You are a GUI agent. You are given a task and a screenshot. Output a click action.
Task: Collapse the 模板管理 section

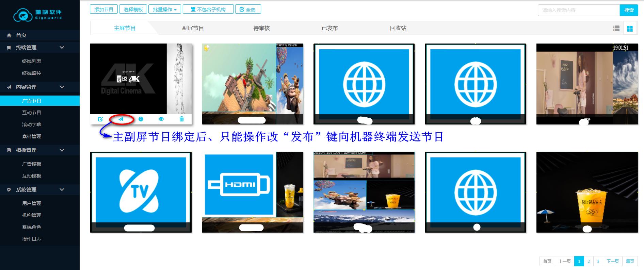coord(40,150)
